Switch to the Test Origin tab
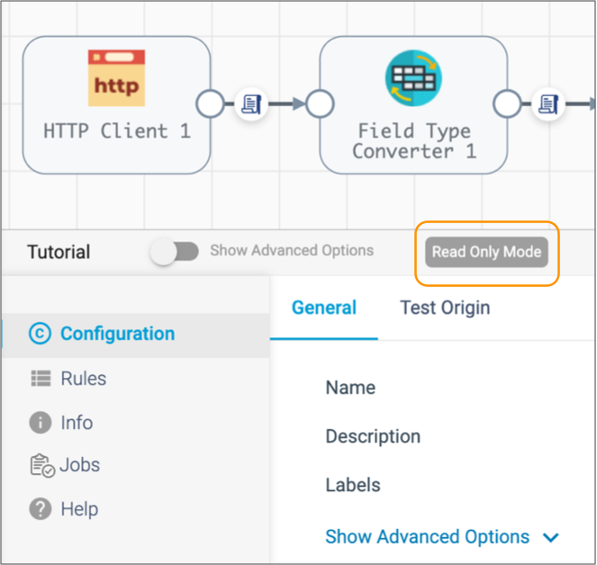The height and width of the screenshot is (565, 597). point(445,308)
